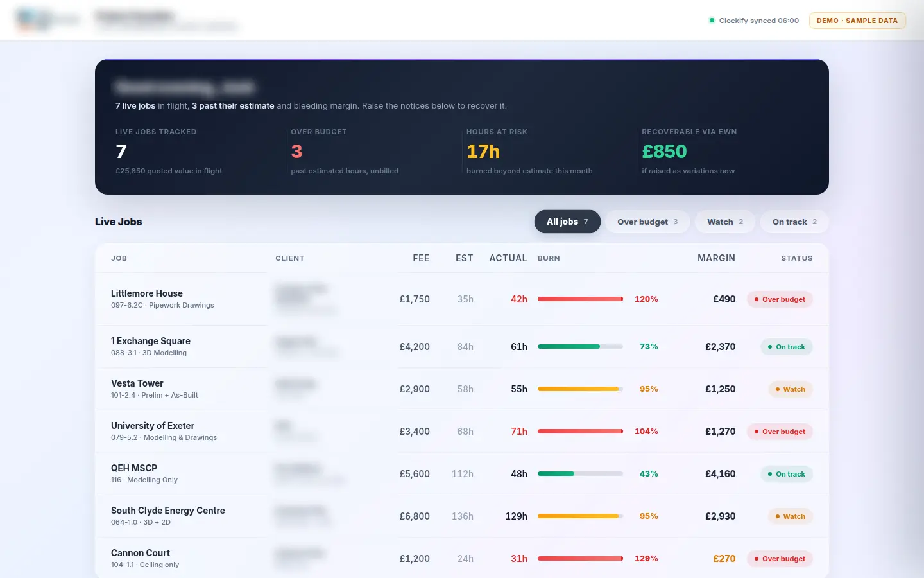This screenshot has width=924, height=578.
Task: Click Cannon Court's burn progress bar
Action: (x=580, y=559)
